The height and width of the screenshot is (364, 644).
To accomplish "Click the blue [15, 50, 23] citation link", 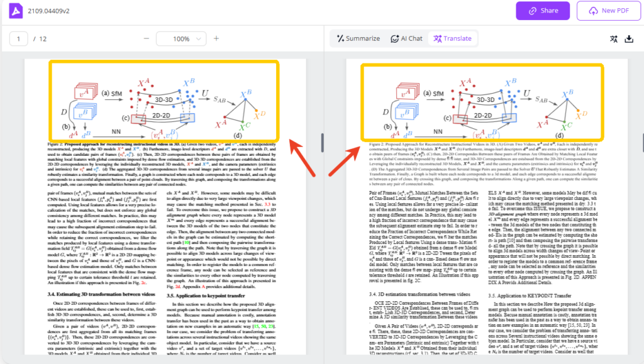I will click(x=265, y=326).
